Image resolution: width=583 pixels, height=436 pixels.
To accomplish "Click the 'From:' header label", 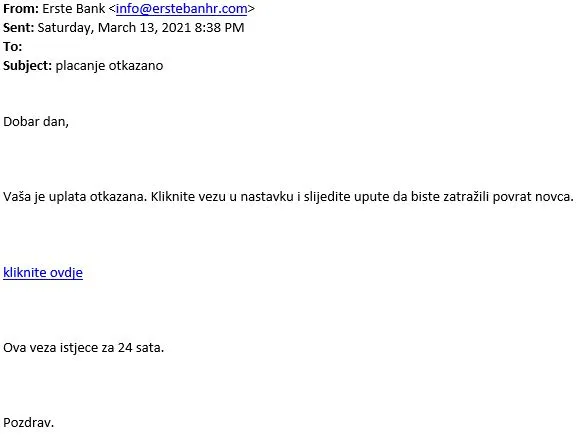I will click(21, 9).
